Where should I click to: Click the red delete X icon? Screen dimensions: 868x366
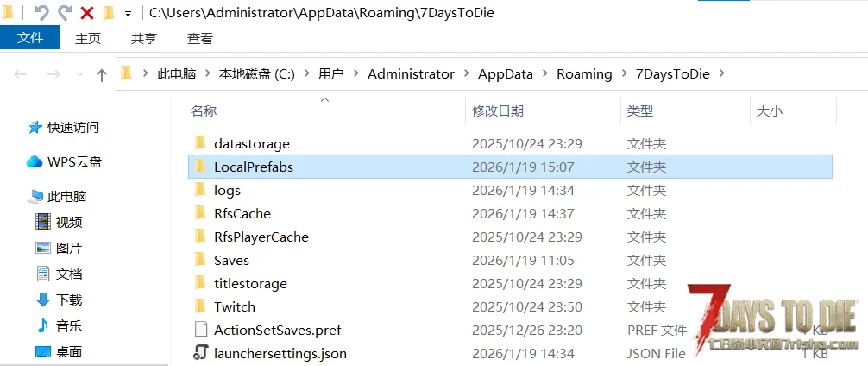(86, 13)
